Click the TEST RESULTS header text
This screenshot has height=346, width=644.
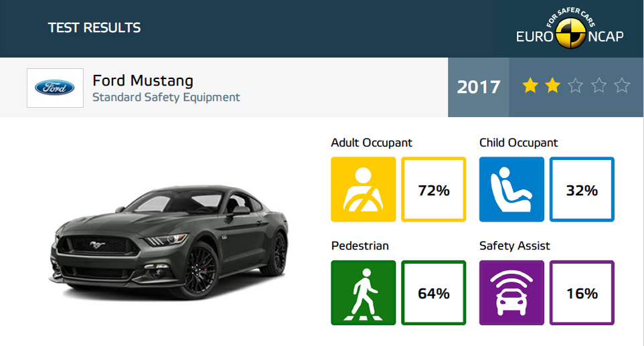(94, 27)
